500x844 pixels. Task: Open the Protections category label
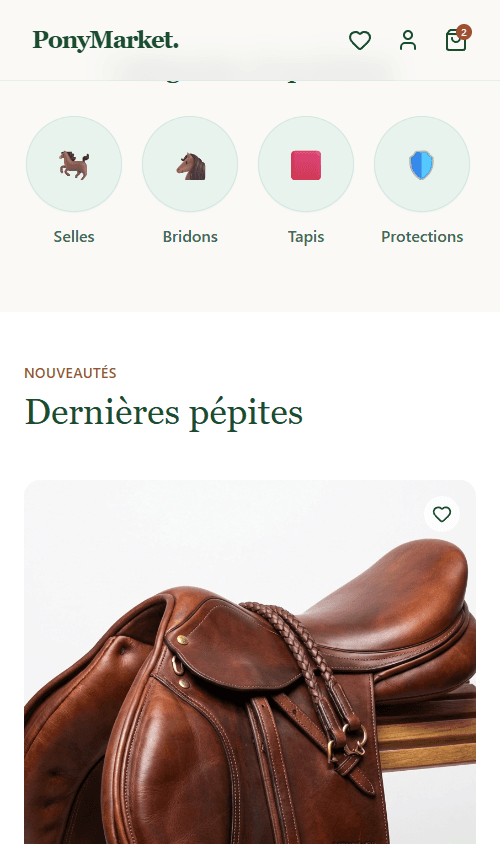pos(422,237)
